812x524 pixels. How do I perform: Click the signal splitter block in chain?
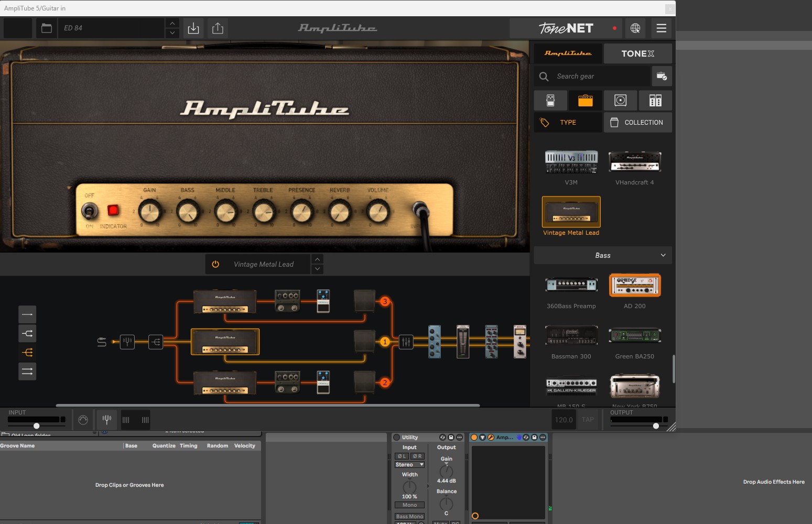156,342
